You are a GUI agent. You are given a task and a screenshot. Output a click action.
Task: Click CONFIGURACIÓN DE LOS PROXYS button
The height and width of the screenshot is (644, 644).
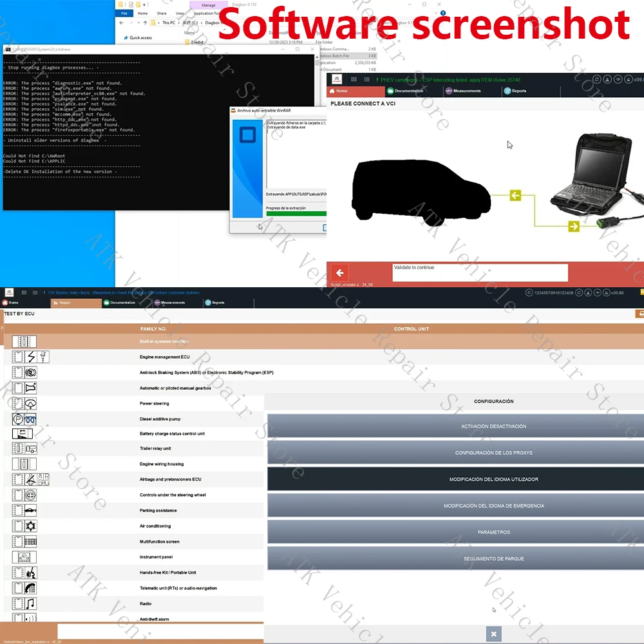455,453
